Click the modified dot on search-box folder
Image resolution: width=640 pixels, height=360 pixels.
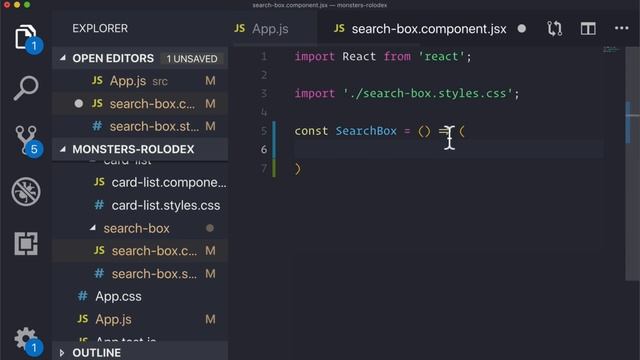210,228
